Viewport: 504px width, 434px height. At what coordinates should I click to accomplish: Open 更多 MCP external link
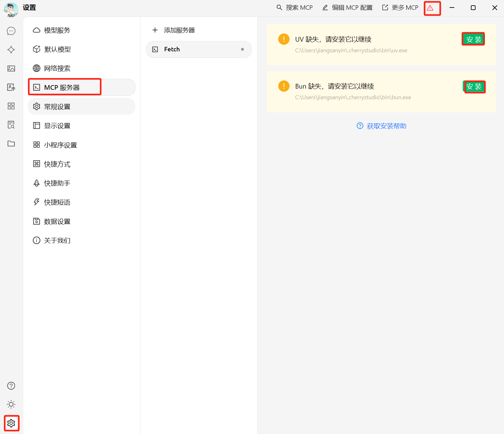pyautogui.click(x=400, y=8)
